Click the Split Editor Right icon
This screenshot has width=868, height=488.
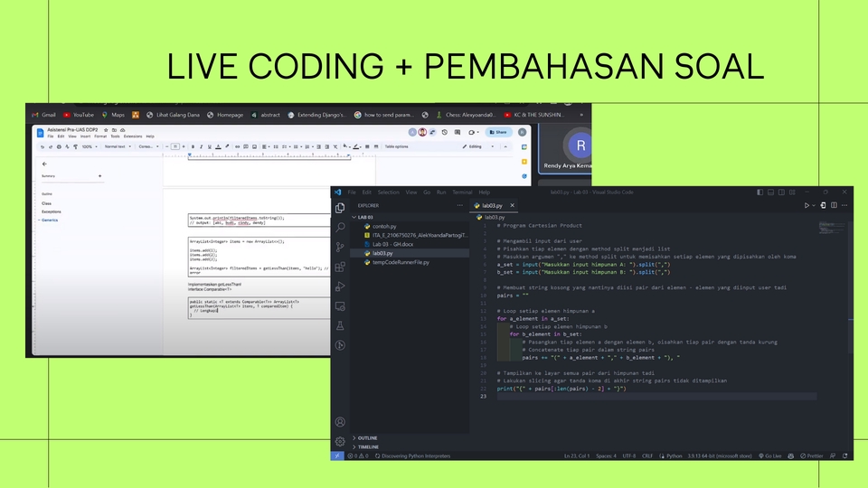pos(835,205)
